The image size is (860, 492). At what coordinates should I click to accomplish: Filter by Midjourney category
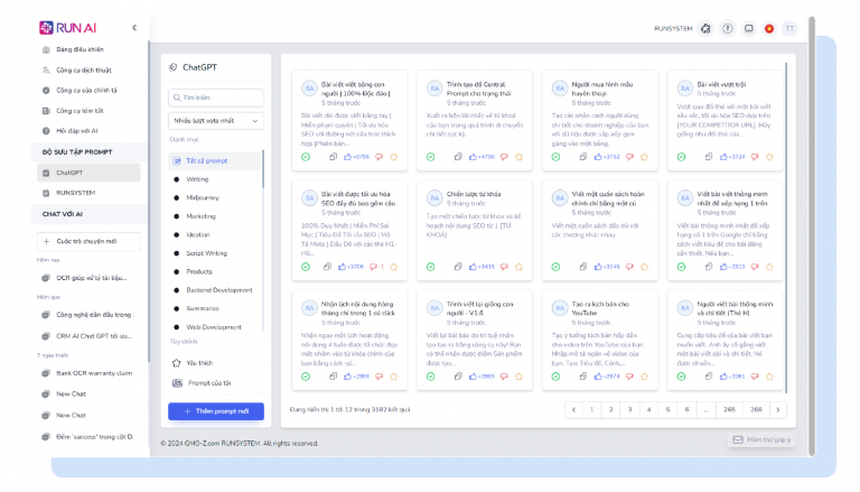pos(202,197)
